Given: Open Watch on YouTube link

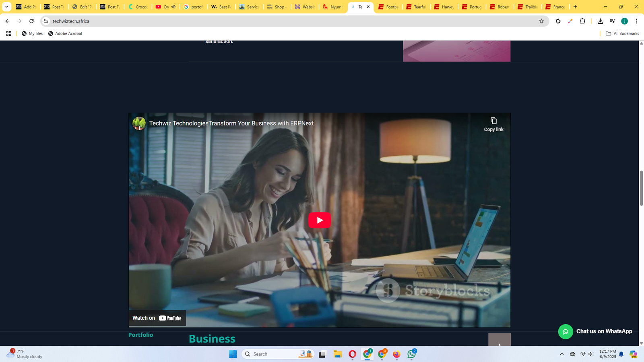Looking at the screenshot, I should (157, 318).
